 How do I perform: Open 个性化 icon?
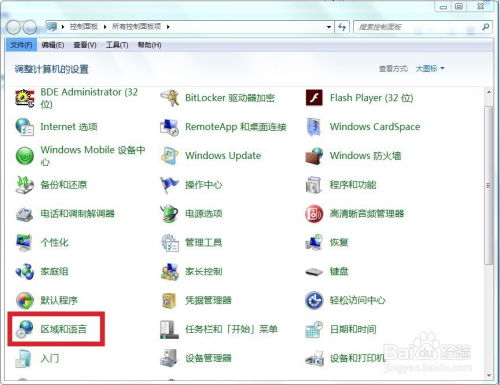tap(25, 242)
